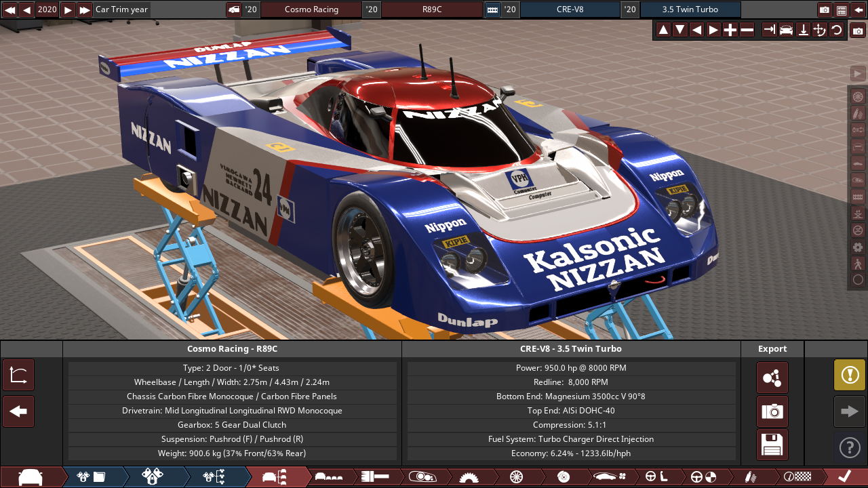Open the body variants tab
Image resolution: width=868 pixels, height=488 pixels.
(x=330, y=477)
